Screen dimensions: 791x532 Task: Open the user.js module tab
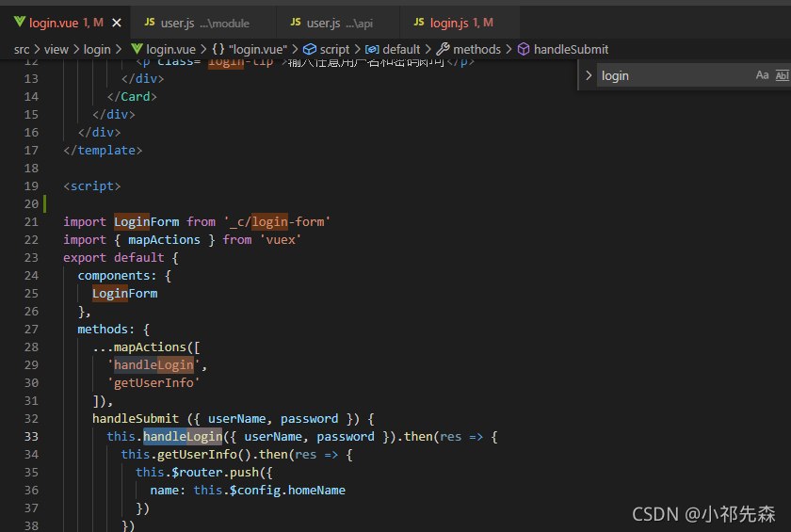[x=203, y=23]
